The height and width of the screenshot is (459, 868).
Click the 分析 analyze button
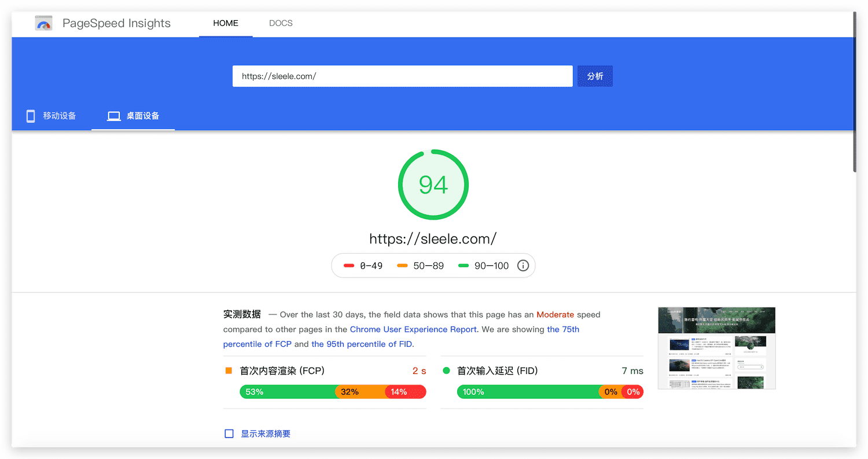tap(595, 76)
